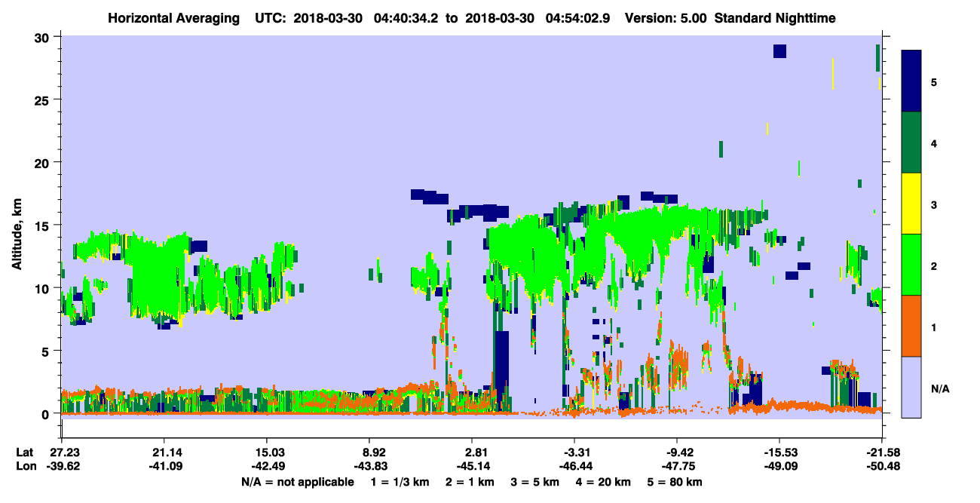Click longitude value '-47.75'
Viewport: 980px width, 503px height.
click(x=677, y=466)
